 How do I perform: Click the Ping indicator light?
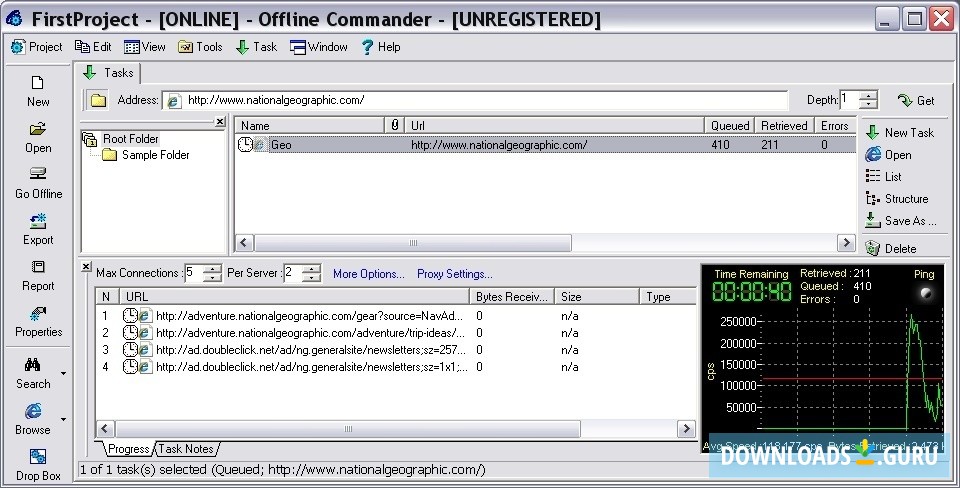point(926,293)
